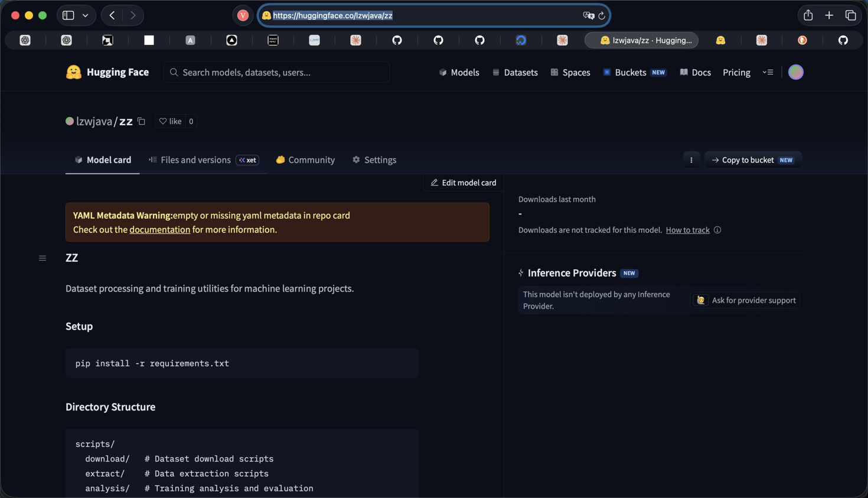This screenshot has height=498, width=868.
Task: Open the three-dot more options menu
Action: pos(691,160)
